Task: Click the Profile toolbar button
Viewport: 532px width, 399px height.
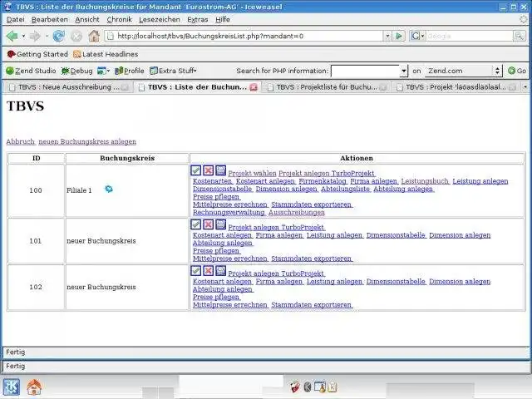Action: pyautogui.click(x=130, y=71)
